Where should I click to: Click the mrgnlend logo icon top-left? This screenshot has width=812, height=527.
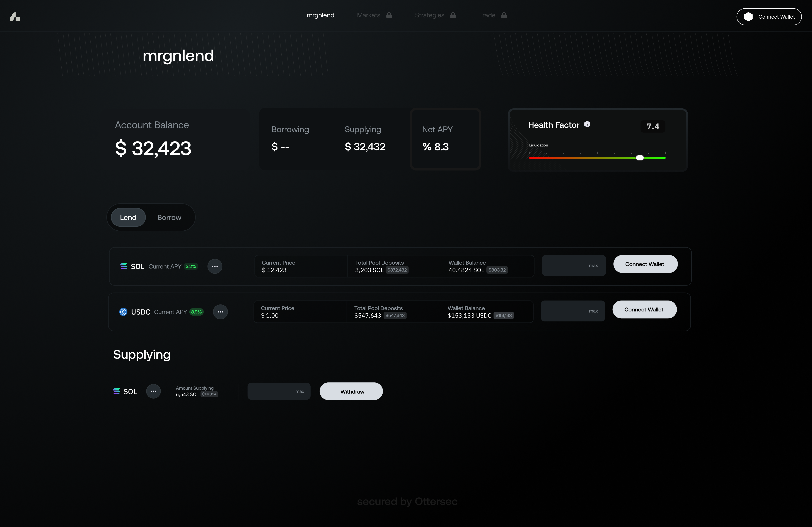click(15, 16)
